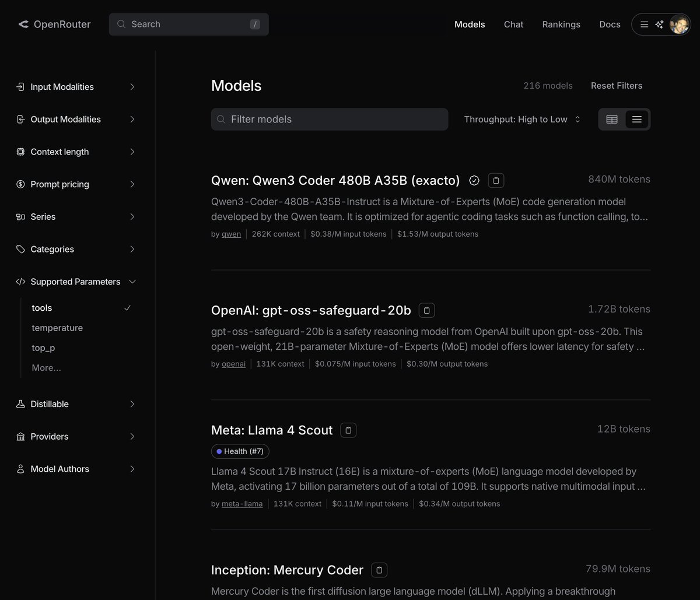This screenshot has height=600, width=700.
Task: Switch to list view layout
Action: click(637, 120)
